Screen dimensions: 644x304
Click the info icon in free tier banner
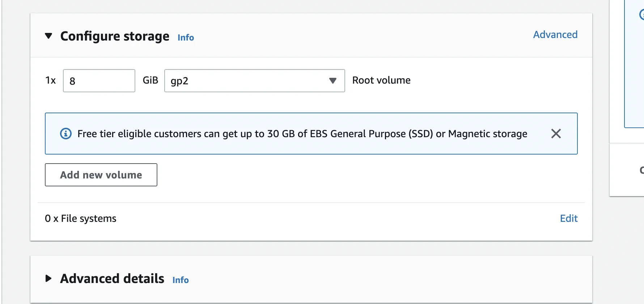coord(66,134)
